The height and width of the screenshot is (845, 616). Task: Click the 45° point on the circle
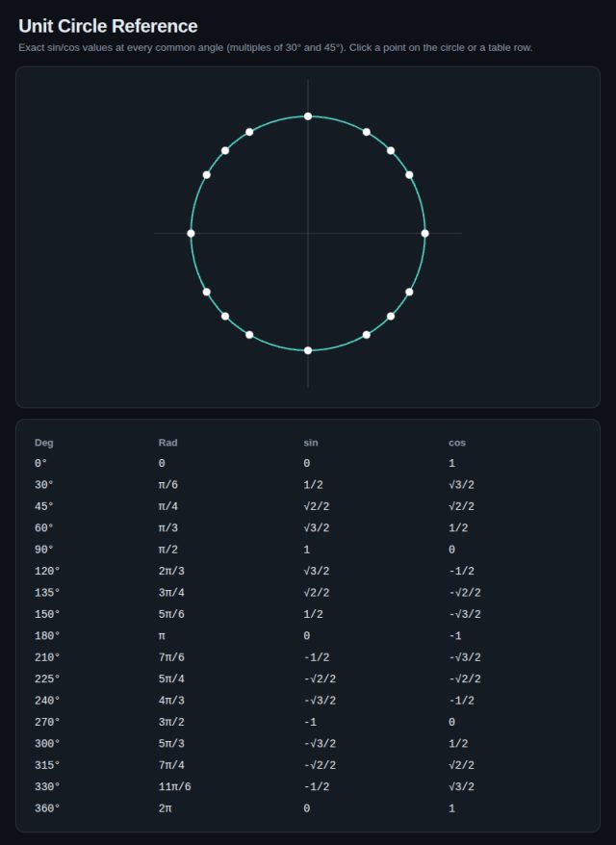coord(391,151)
